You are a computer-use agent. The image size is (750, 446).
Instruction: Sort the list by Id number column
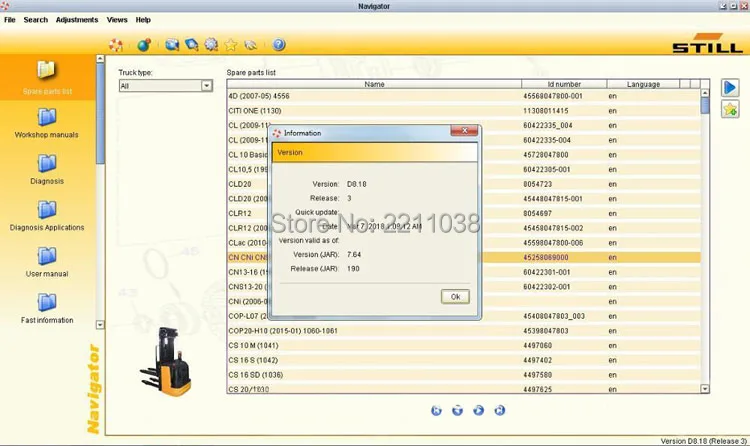click(564, 85)
